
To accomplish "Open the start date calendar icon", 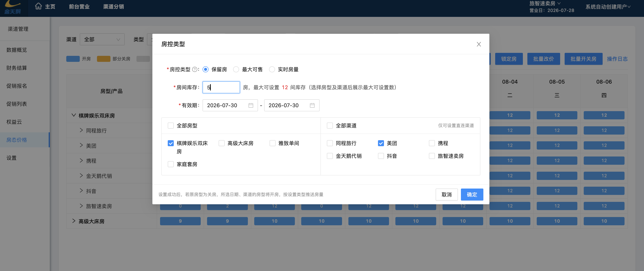I will 251,105.
